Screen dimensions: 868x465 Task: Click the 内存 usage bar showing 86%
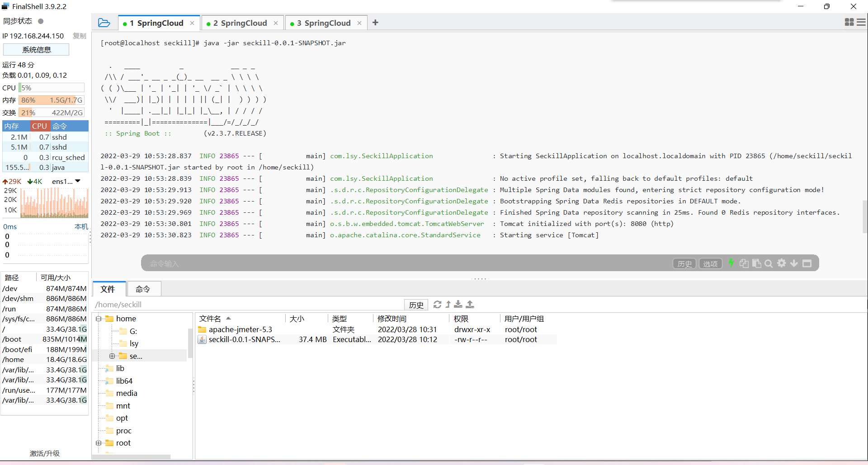(x=52, y=100)
